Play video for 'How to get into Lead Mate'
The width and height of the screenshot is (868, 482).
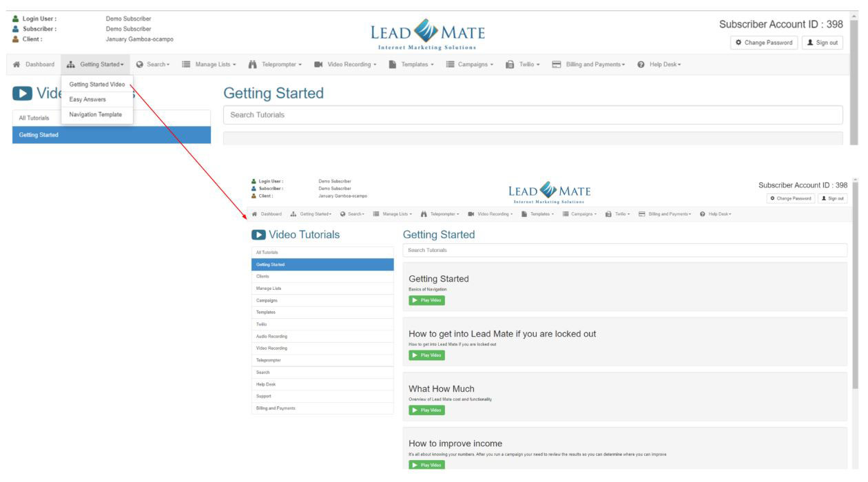427,355
